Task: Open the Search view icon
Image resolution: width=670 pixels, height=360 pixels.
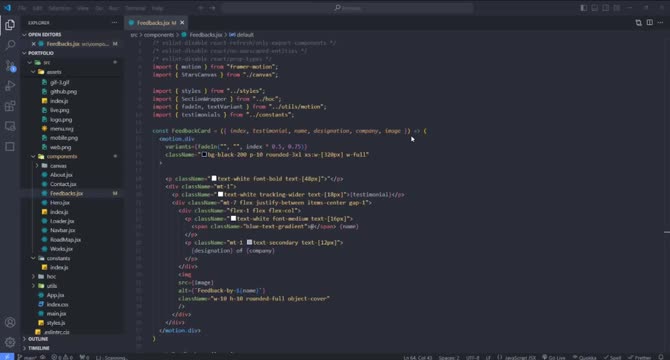Action: click(x=10, y=45)
